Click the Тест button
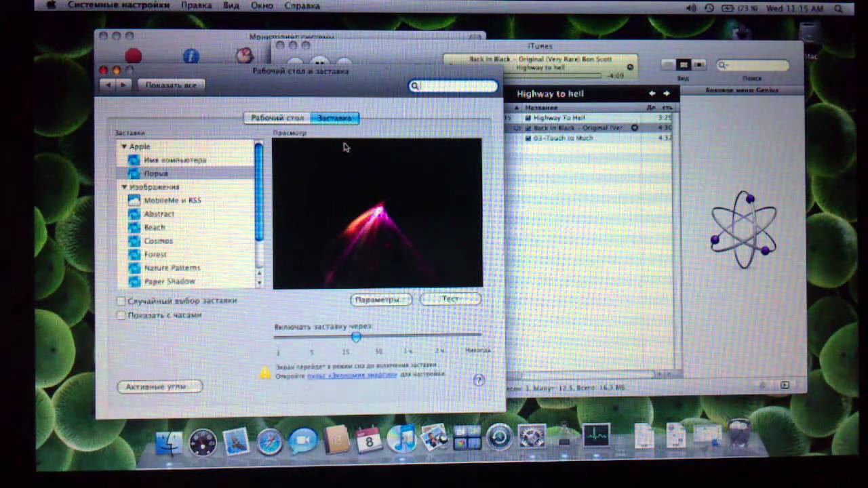868x488 pixels. click(451, 299)
